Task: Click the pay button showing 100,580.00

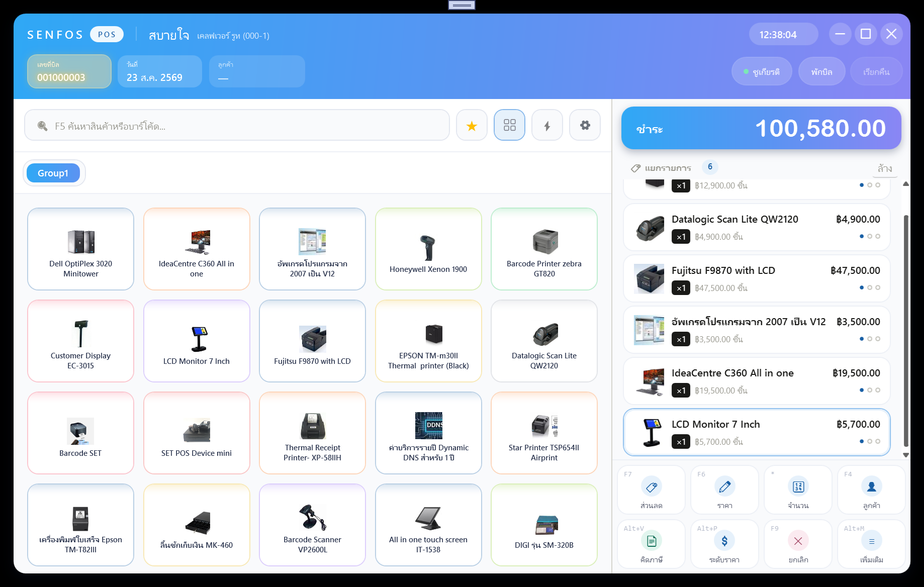Action: click(x=761, y=128)
